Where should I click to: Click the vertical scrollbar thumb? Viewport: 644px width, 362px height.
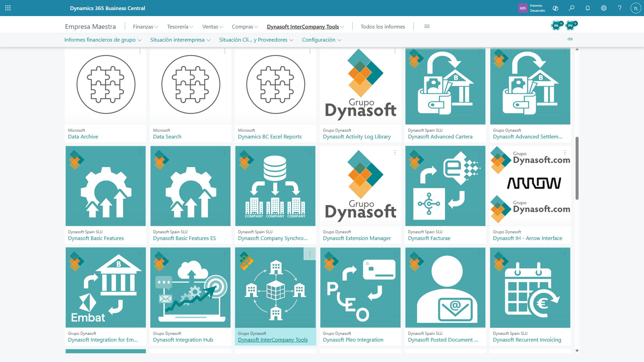(577, 168)
